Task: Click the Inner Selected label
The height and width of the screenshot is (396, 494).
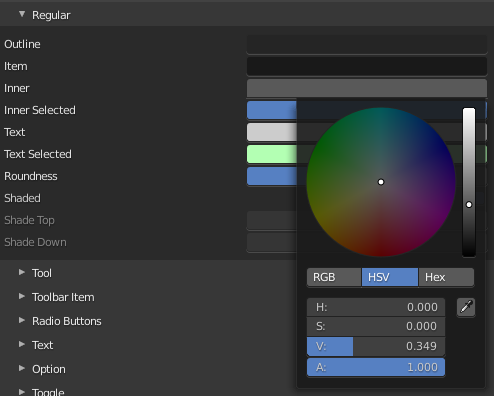Action: [40, 110]
